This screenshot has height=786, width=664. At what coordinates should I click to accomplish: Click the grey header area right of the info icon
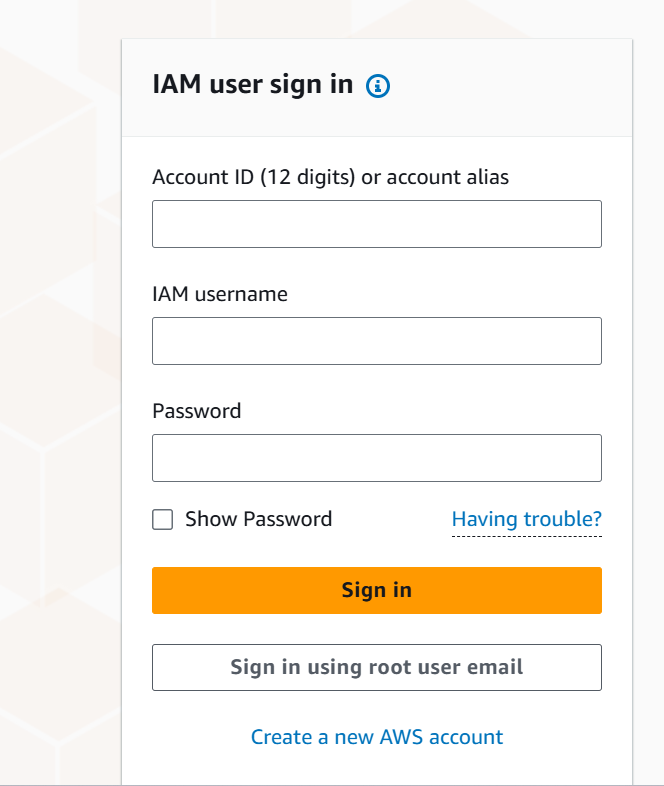(x=510, y=86)
